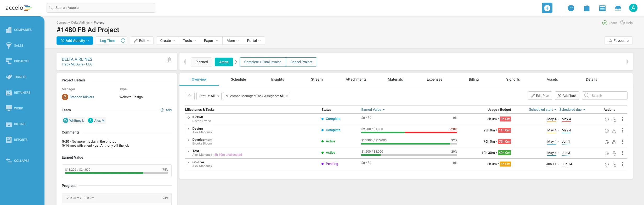Click the Log Time button

pyautogui.click(x=108, y=41)
